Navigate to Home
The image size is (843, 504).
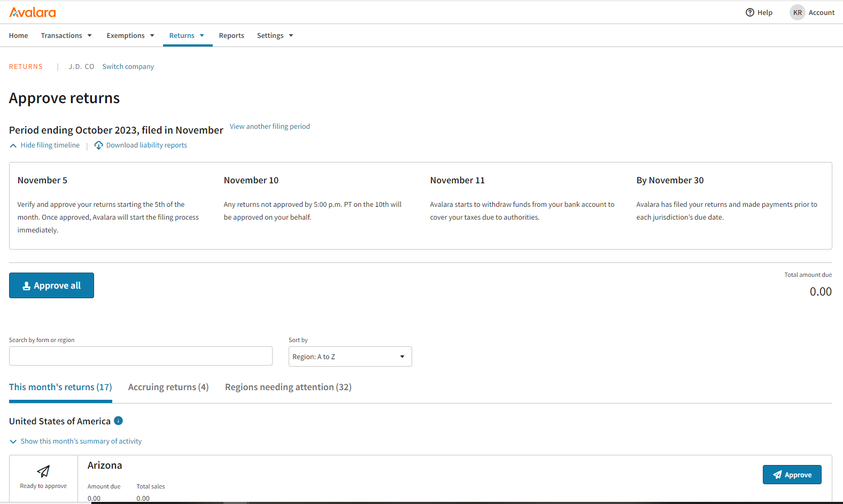coord(19,36)
